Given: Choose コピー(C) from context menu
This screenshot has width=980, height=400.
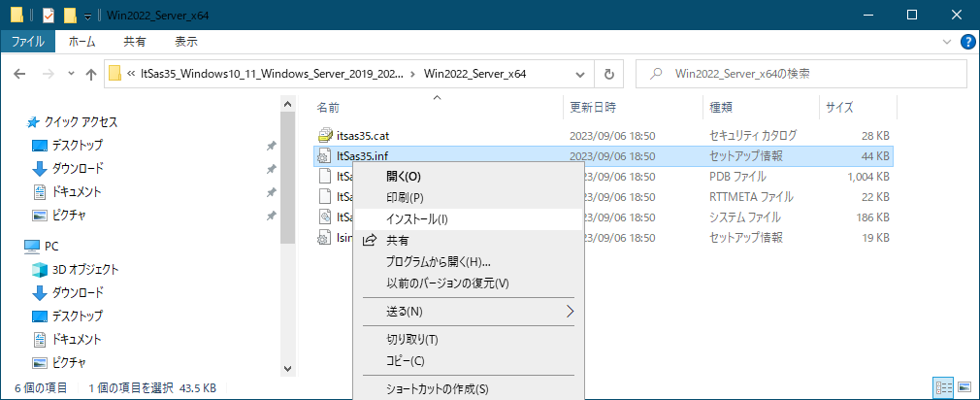Looking at the screenshot, I should 469,361.
